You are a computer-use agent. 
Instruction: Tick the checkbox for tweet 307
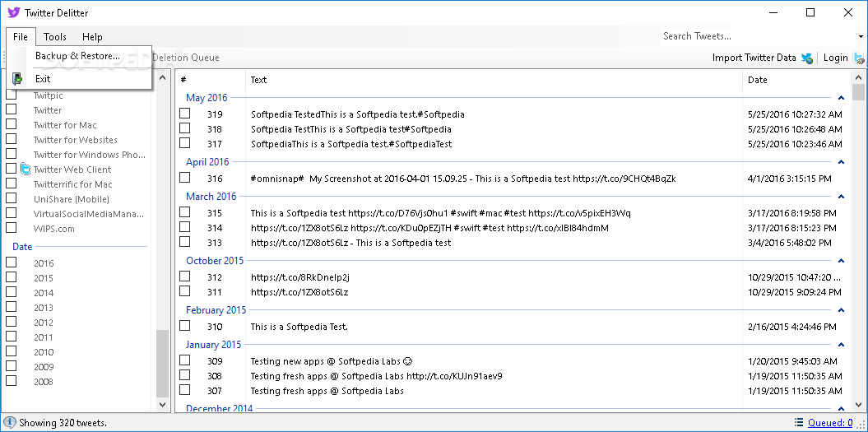point(185,390)
